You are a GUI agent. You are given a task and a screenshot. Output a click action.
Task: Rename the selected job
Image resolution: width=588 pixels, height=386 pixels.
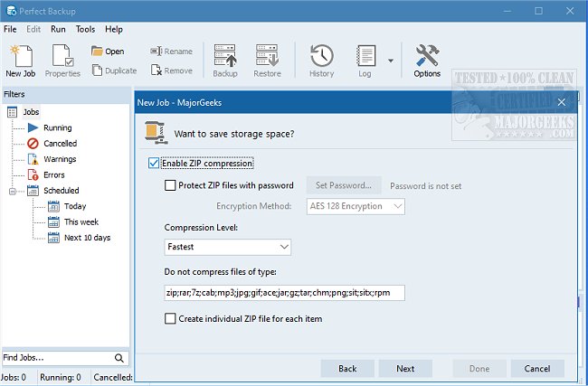point(171,52)
